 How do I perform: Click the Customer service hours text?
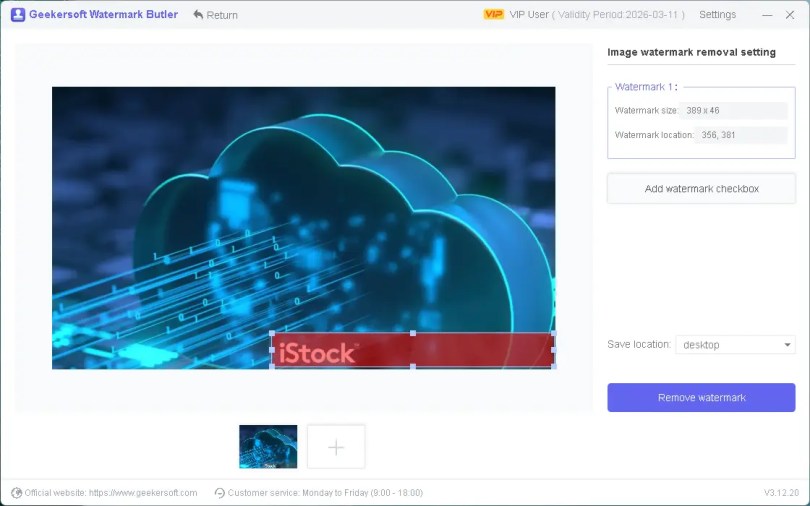point(325,493)
